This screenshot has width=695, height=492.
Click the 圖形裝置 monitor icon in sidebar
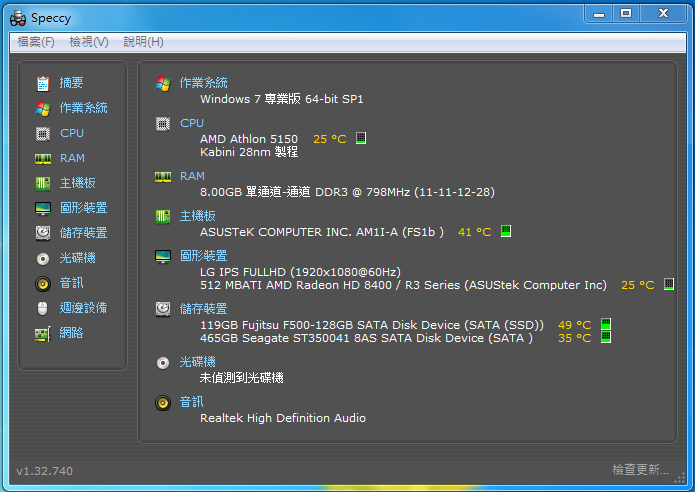point(43,208)
